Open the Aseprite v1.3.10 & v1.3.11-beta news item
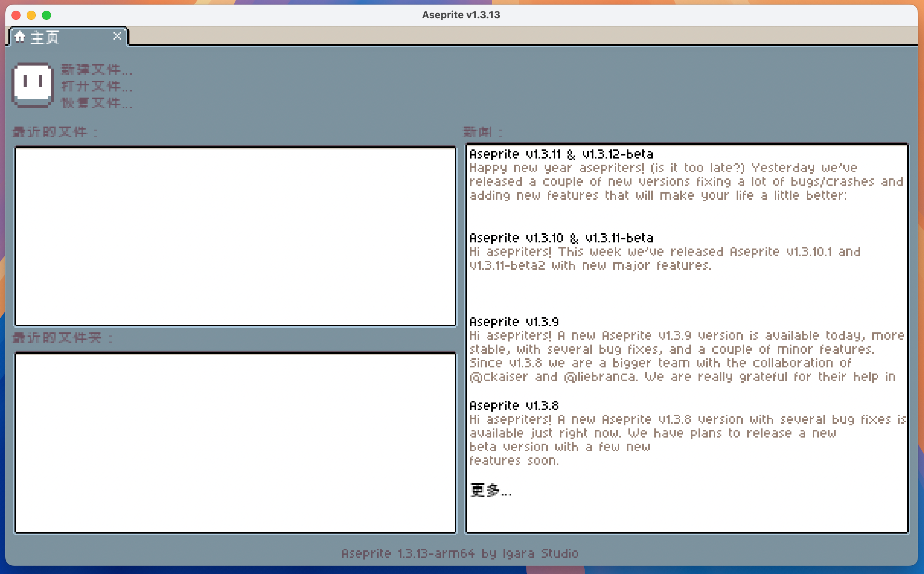The height and width of the screenshot is (574, 924). (x=561, y=238)
